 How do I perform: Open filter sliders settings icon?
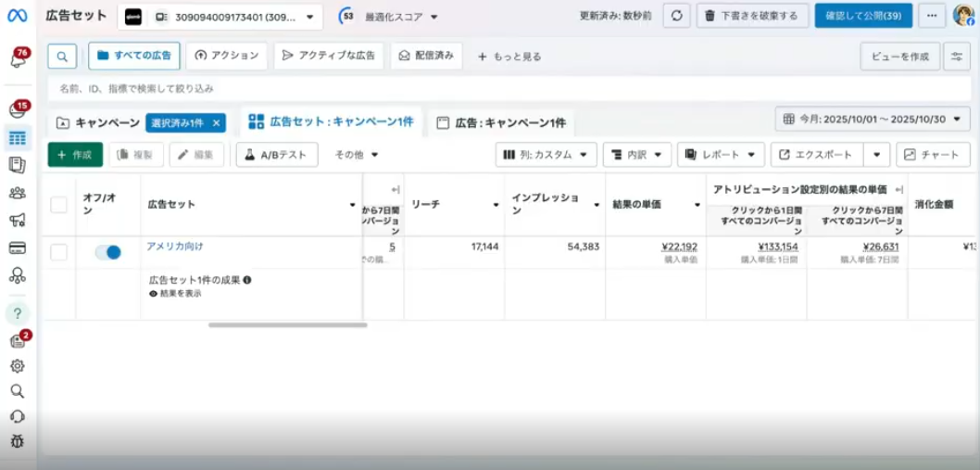click(x=957, y=57)
